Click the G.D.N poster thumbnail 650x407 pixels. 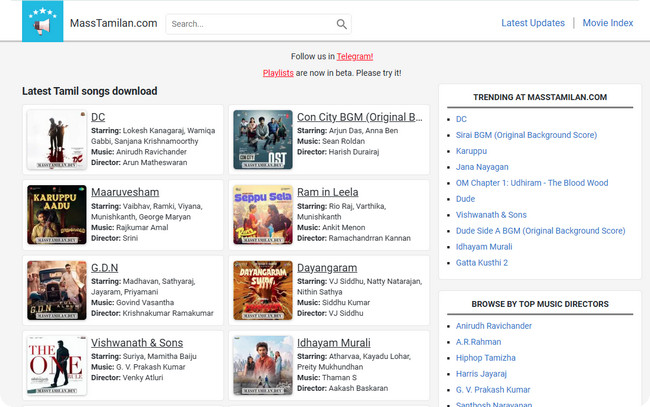point(57,290)
